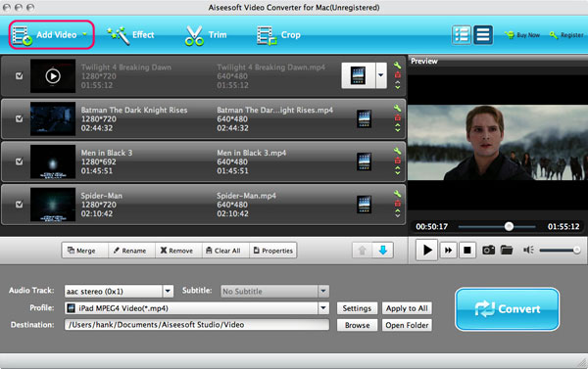Open the Profile dropdown list

point(197,308)
